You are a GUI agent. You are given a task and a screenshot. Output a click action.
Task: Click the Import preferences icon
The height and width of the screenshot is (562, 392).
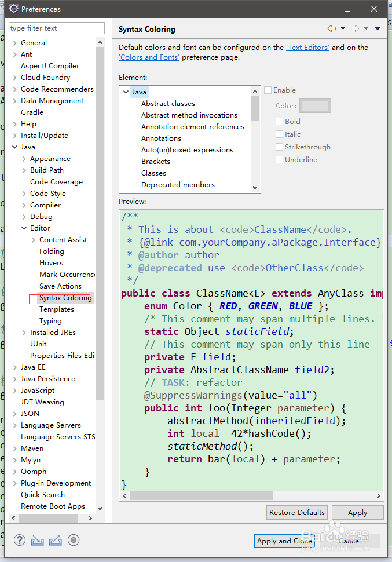(x=38, y=541)
